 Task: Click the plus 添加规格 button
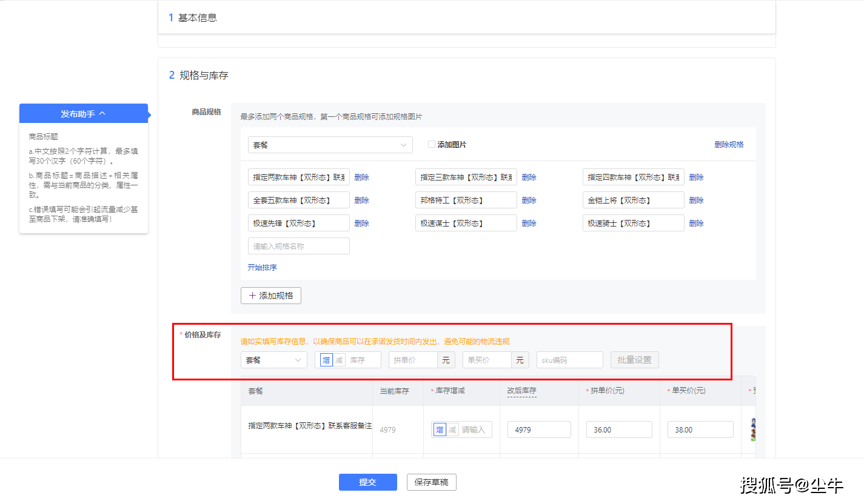pyautogui.click(x=271, y=296)
